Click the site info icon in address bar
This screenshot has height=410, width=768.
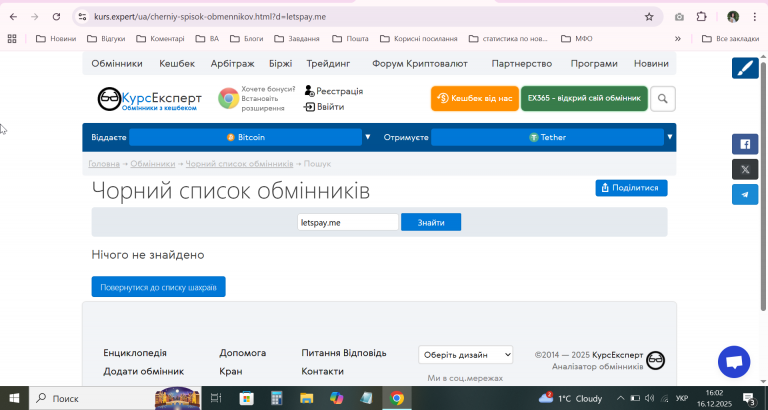82,17
